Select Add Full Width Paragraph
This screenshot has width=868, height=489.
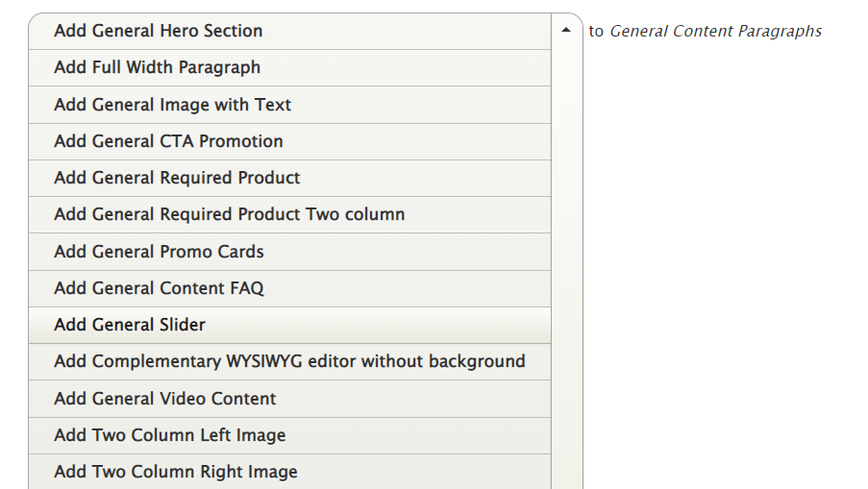click(158, 67)
